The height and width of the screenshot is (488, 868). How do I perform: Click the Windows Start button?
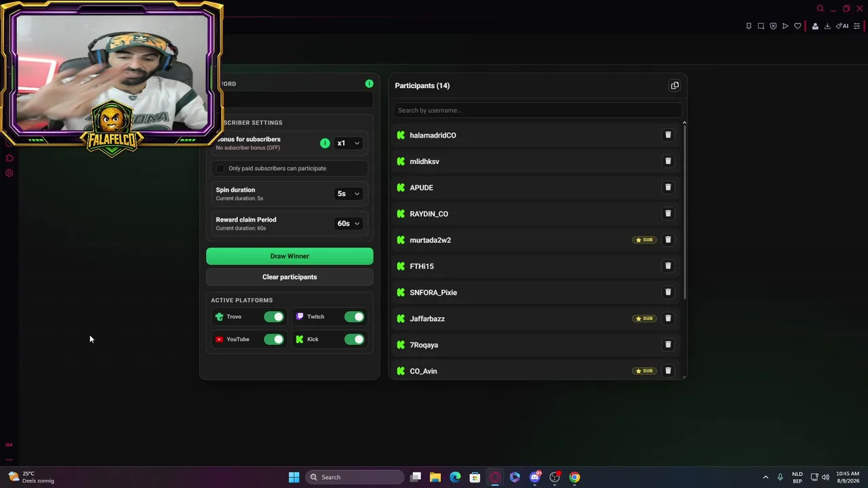coord(294,477)
